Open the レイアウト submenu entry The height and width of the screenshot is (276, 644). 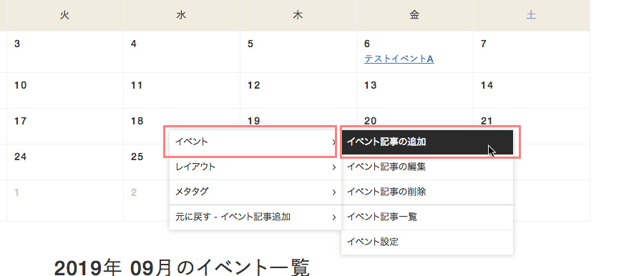[255, 167]
